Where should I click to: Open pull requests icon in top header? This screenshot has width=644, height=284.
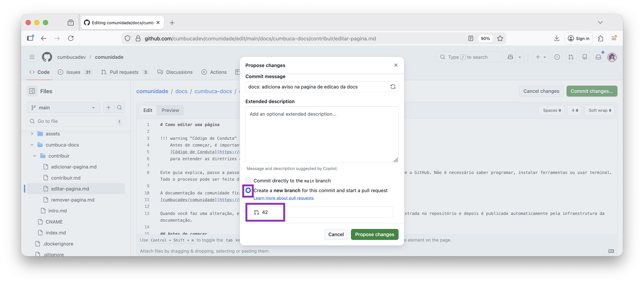(571, 57)
